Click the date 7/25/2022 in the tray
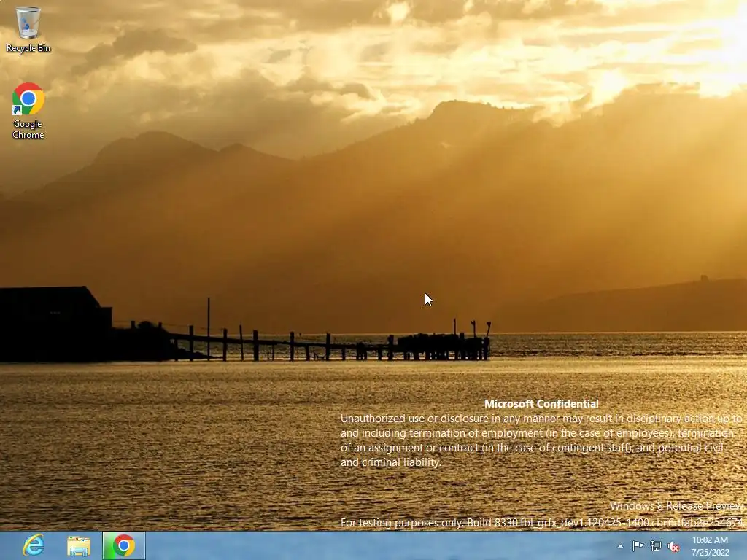Viewport: 747px width, 560px height. click(x=711, y=553)
